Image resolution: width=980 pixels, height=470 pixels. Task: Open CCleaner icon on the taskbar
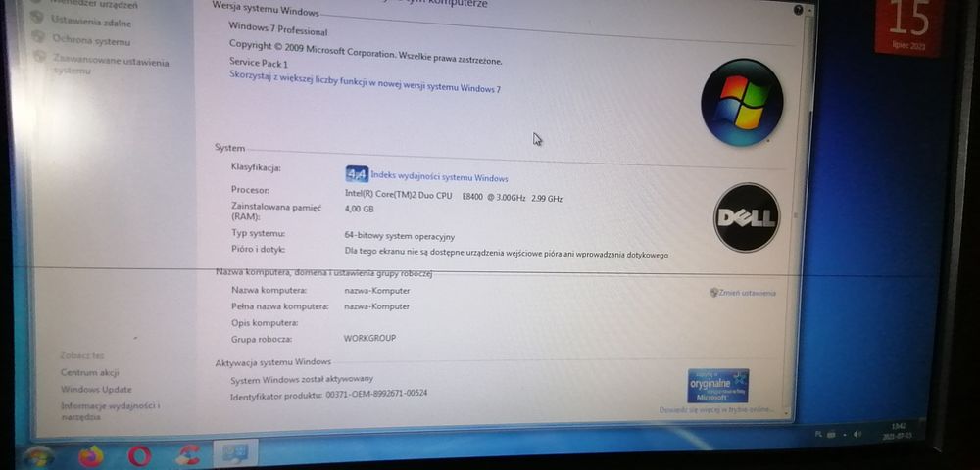187,455
